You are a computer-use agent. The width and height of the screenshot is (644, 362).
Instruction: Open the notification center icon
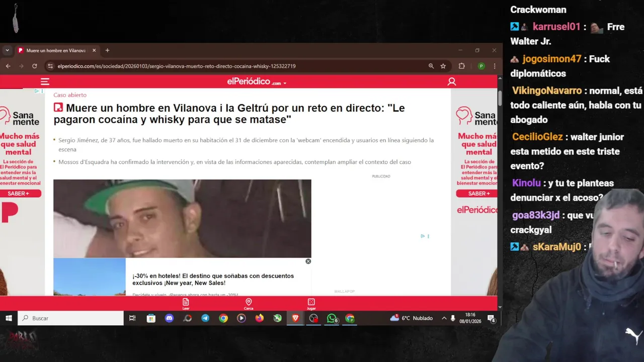(492, 318)
